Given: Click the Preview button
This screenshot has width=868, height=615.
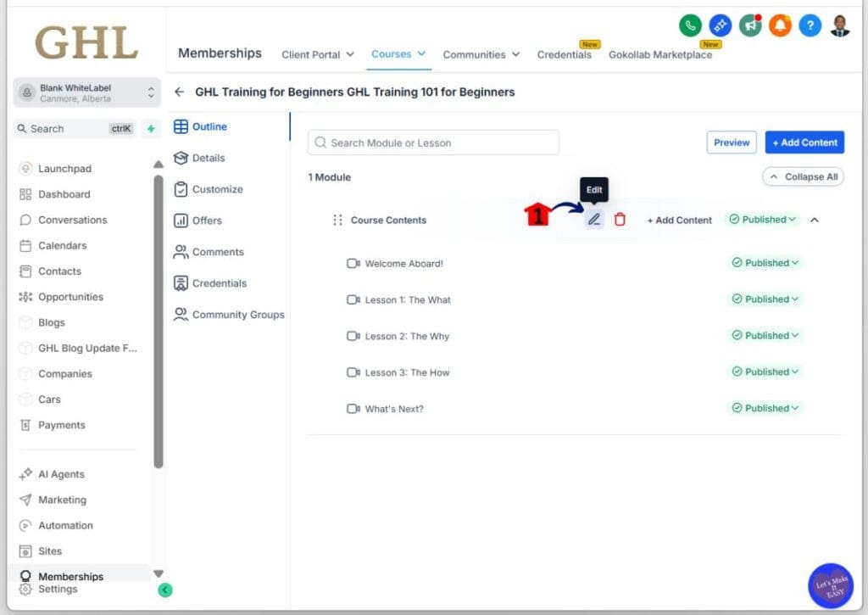Looking at the screenshot, I should pyautogui.click(x=731, y=142).
